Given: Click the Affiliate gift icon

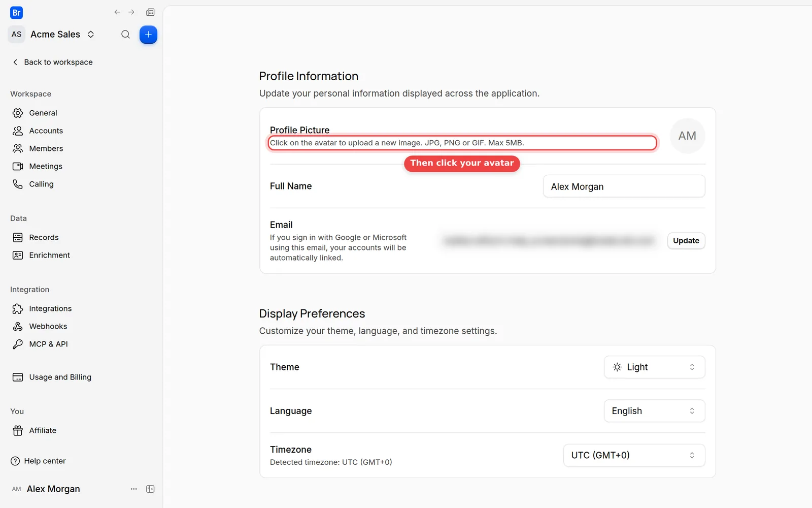Looking at the screenshot, I should (x=18, y=430).
